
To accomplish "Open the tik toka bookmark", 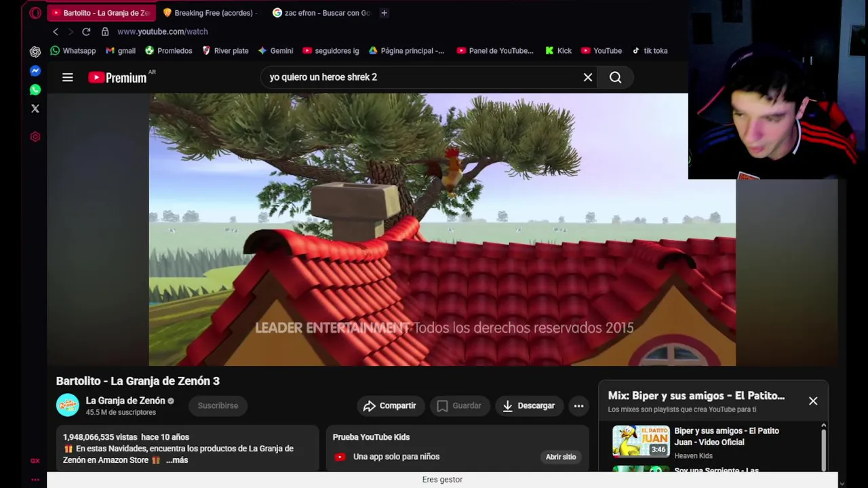I will click(x=650, y=51).
